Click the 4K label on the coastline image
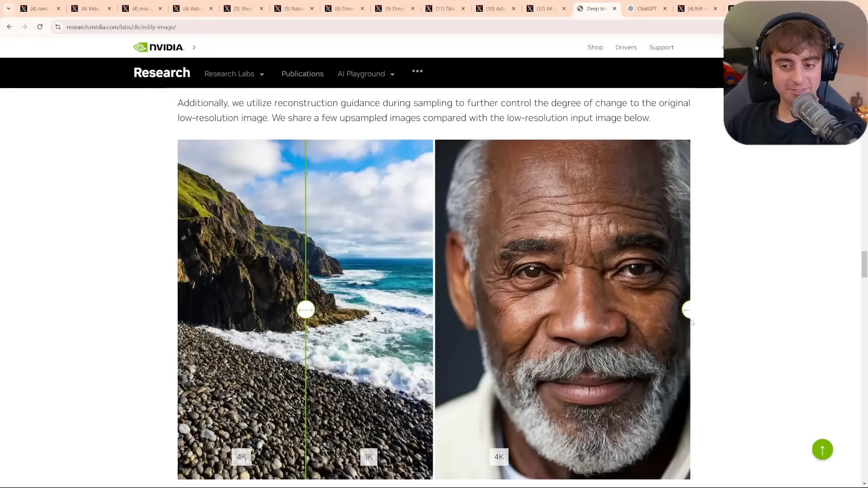 coord(241,457)
